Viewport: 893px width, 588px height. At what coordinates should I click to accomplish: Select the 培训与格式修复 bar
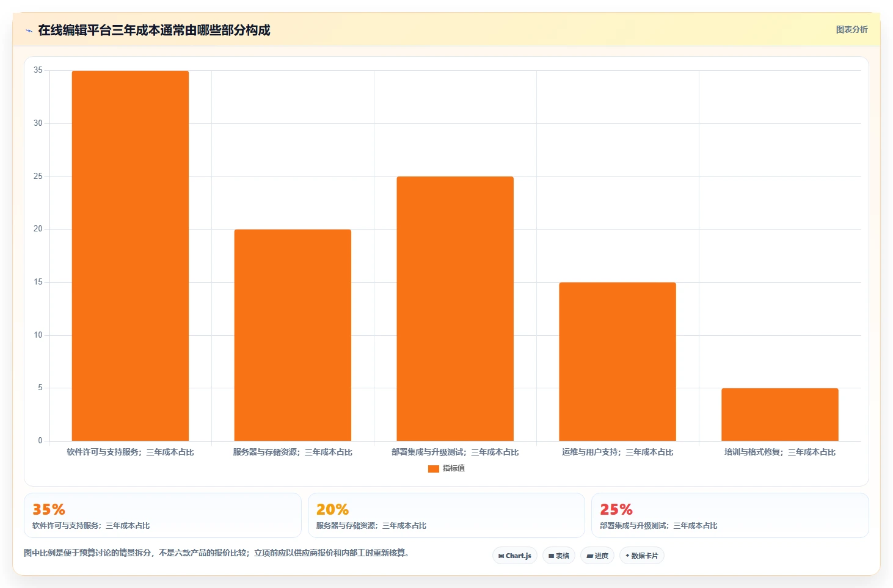pyautogui.click(x=780, y=415)
